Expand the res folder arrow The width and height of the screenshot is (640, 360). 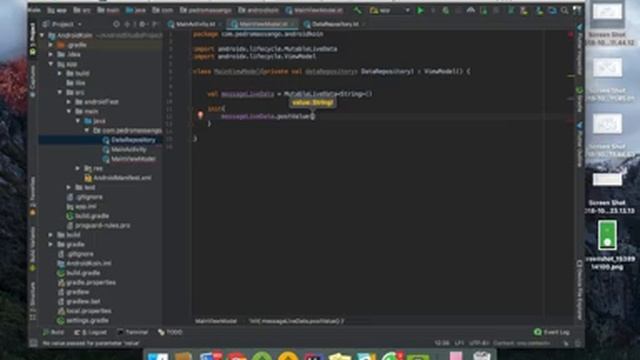pyautogui.click(x=78, y=168)
